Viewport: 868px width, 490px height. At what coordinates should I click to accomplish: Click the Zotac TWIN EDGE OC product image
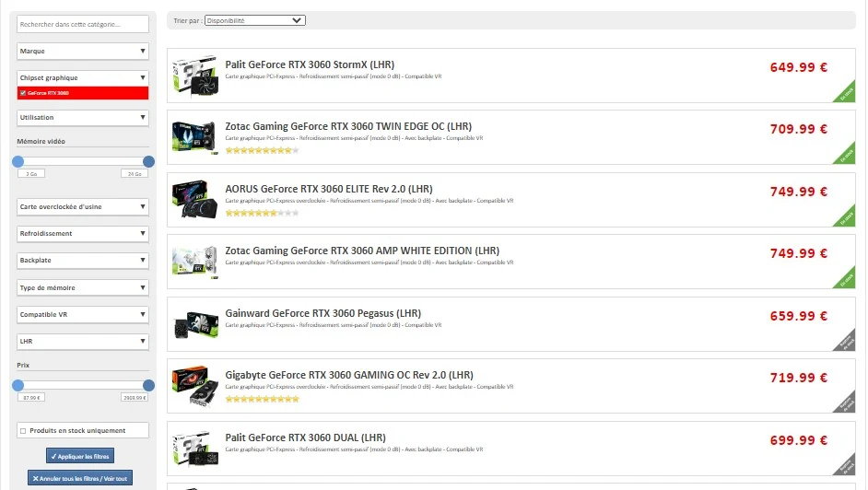tap(194, 137)
